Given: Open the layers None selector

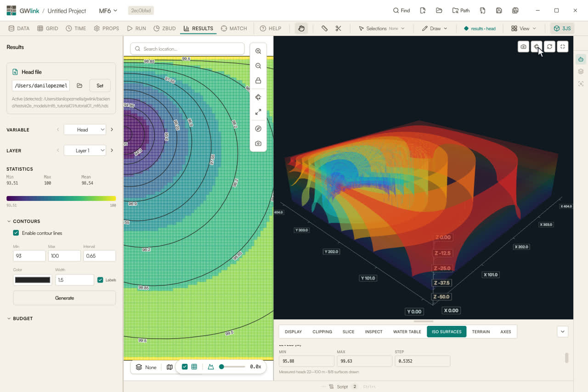Looking at the screenshot, I should coord(146,367).
